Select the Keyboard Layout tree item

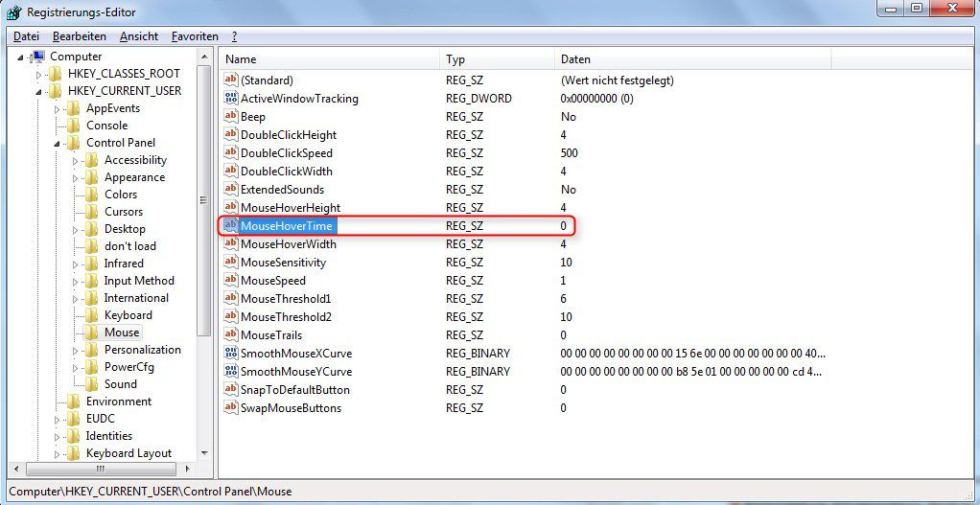click(128, 453)
